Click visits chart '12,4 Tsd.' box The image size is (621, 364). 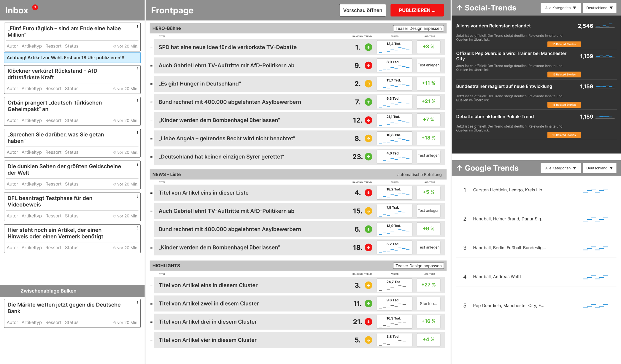pyautogui.click(x=394, y=47)
